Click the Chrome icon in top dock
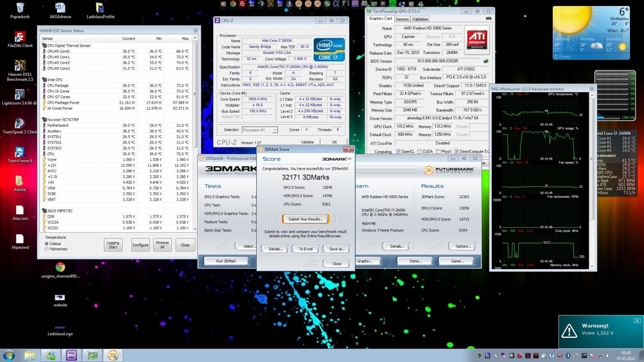This screenshot has width=644, height=362. [233, 4]
